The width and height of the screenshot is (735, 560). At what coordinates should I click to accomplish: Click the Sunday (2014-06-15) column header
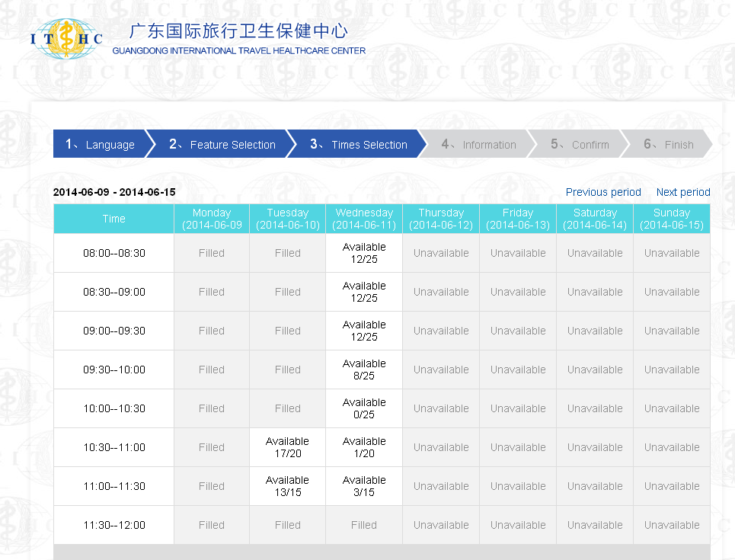click(672, 219)
